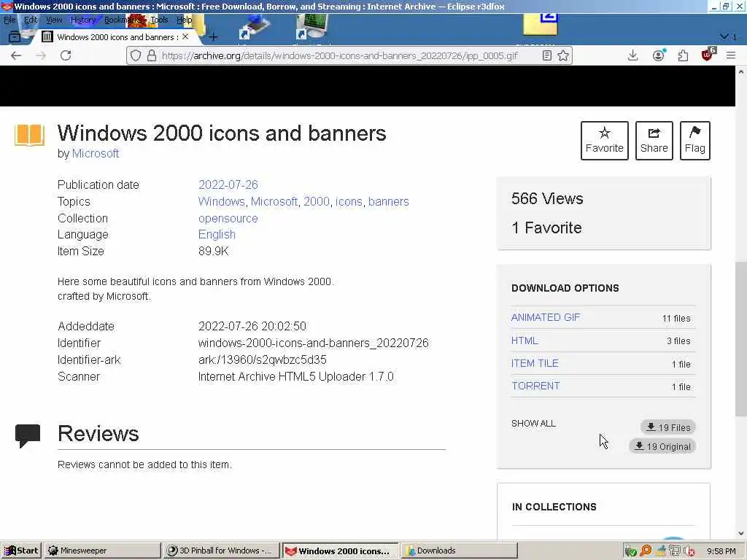Open the hamburger application menu
747x560 pixels.
[x=731, y=55]
